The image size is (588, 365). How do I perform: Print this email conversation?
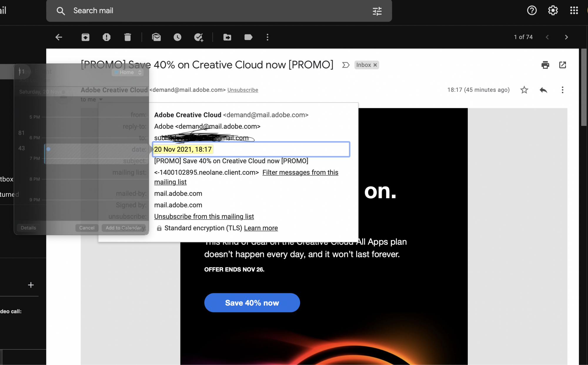545,65
